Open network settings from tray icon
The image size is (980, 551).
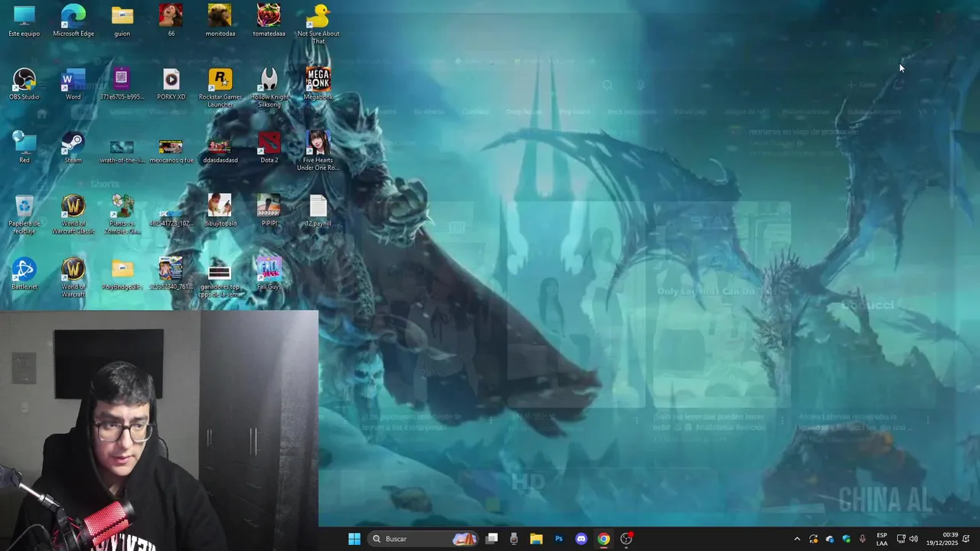click(901, 539)
